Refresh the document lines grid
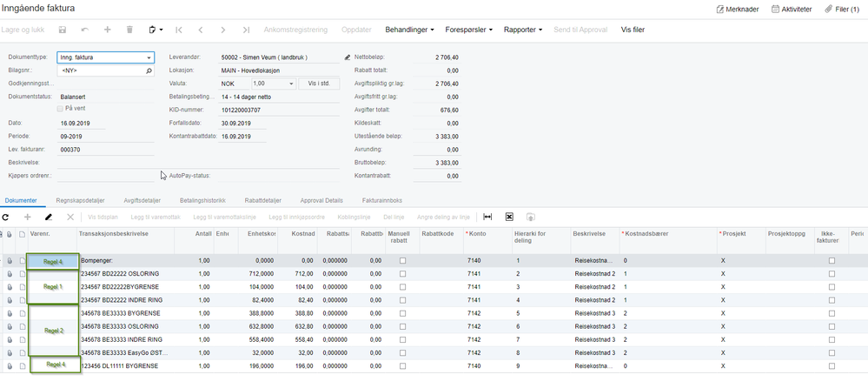This screenshot has width=868, height=388. click(5, 217)
